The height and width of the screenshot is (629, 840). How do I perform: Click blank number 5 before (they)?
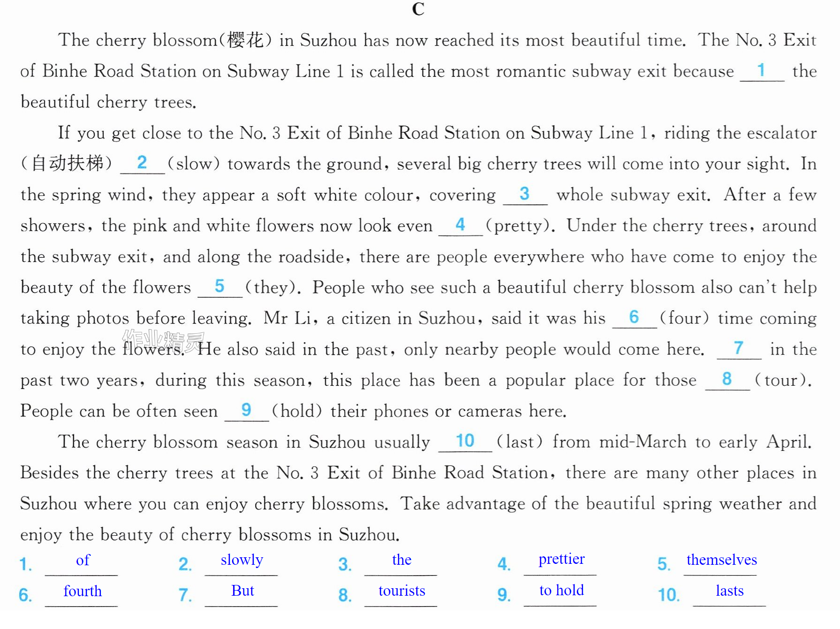[220, 287]
